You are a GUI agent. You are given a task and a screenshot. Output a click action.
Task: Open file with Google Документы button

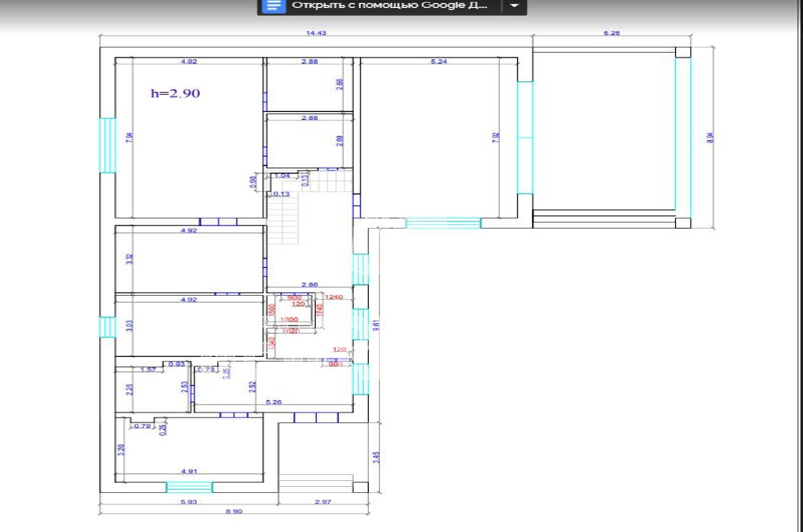(x=379, y=6)
